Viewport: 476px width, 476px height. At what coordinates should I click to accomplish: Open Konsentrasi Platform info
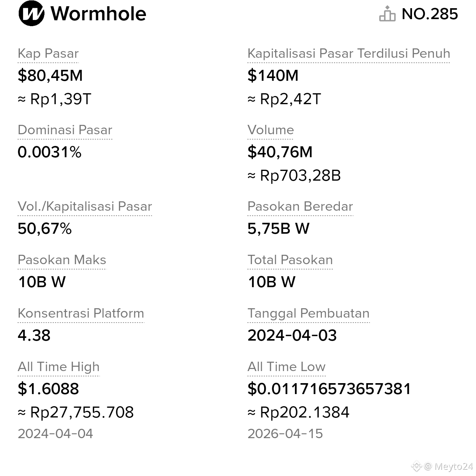tap(81, 313)
